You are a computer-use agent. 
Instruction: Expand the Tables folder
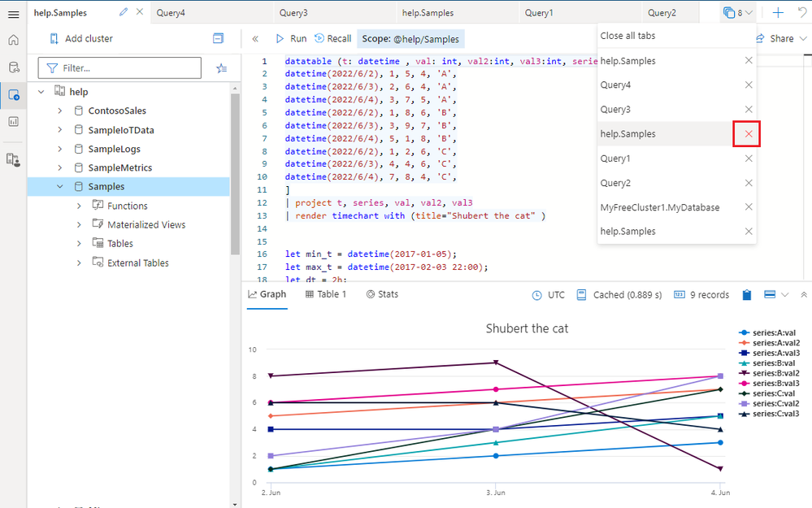[79, 243]
